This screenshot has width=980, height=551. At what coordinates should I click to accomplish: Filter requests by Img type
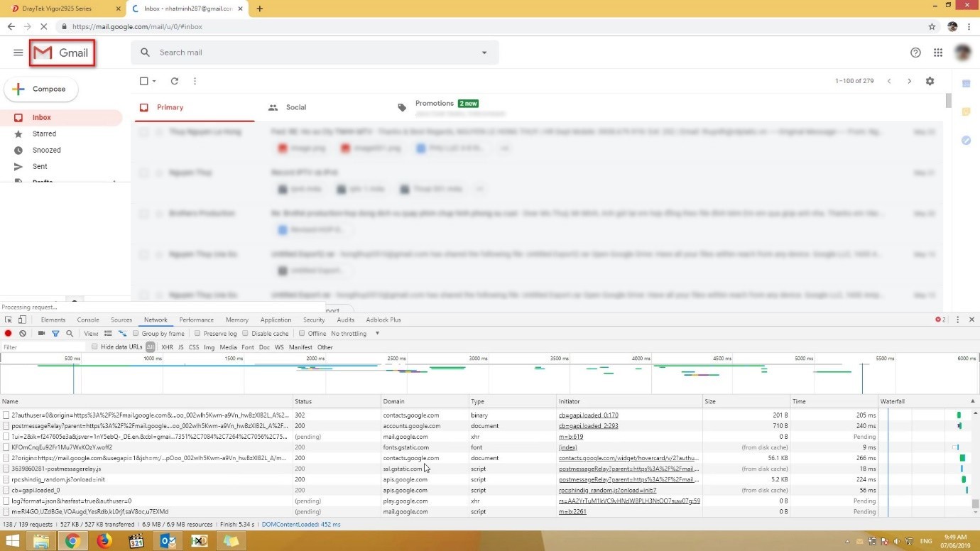point(209,347)
